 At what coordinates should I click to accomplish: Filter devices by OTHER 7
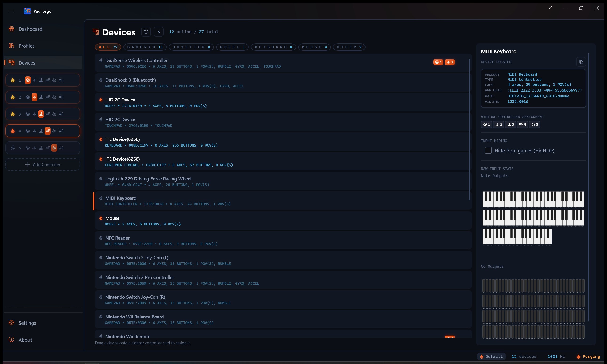tap(349, 47)
